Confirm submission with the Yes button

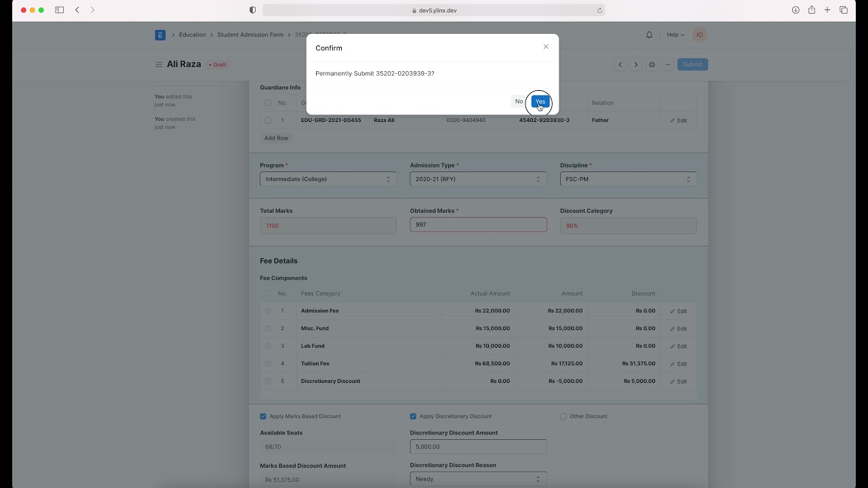tap(540, 102)
